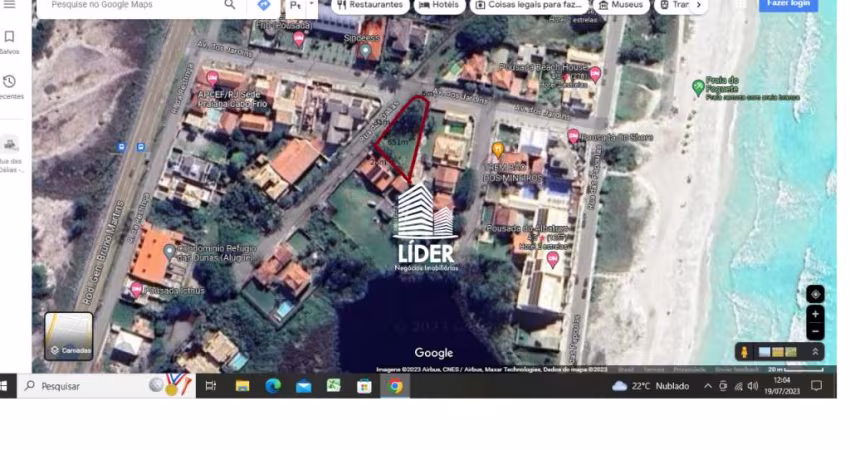The height and width of the screenshot is (450, 850).
Task: Click the my-location target button
Action: tap(815, 294)
